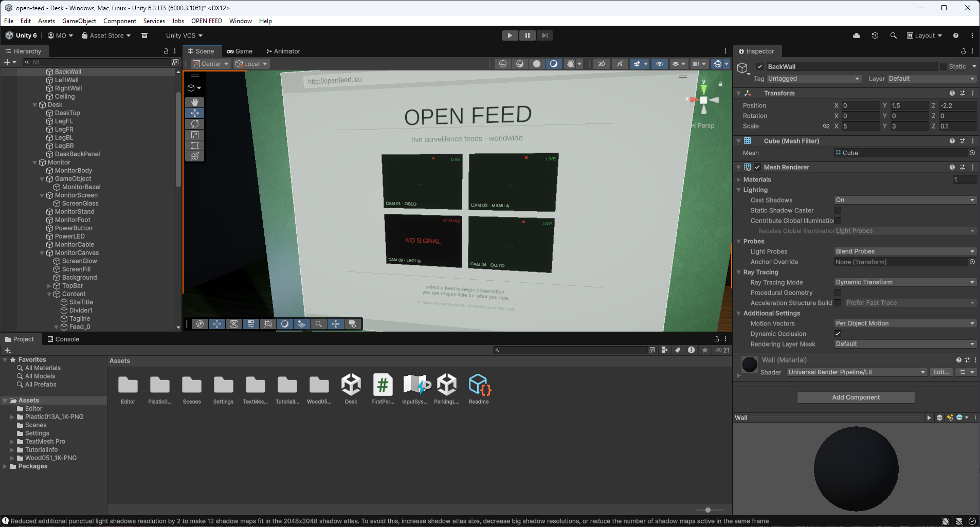
Task: Open the Readme asset icon
Action: click(480, 385)
